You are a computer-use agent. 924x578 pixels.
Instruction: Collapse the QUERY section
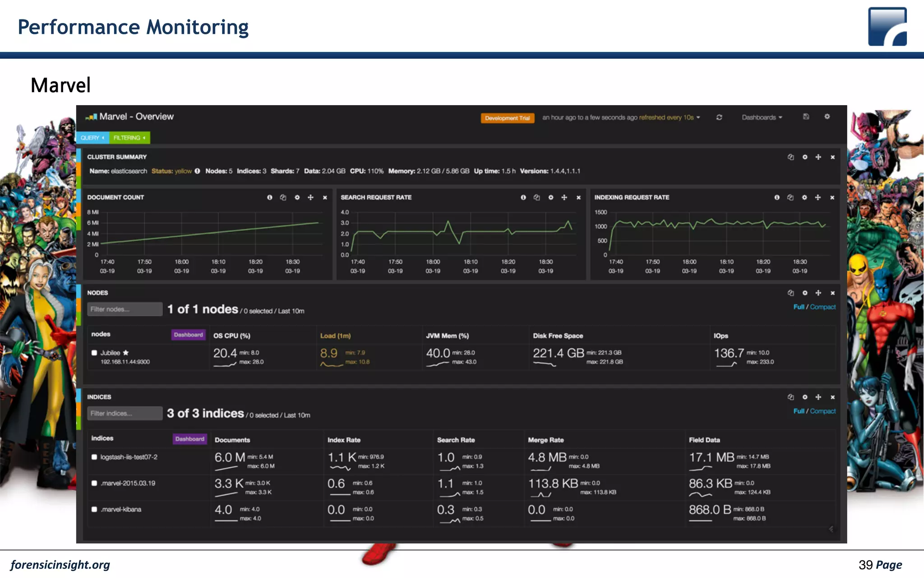(x=92, y=138)
